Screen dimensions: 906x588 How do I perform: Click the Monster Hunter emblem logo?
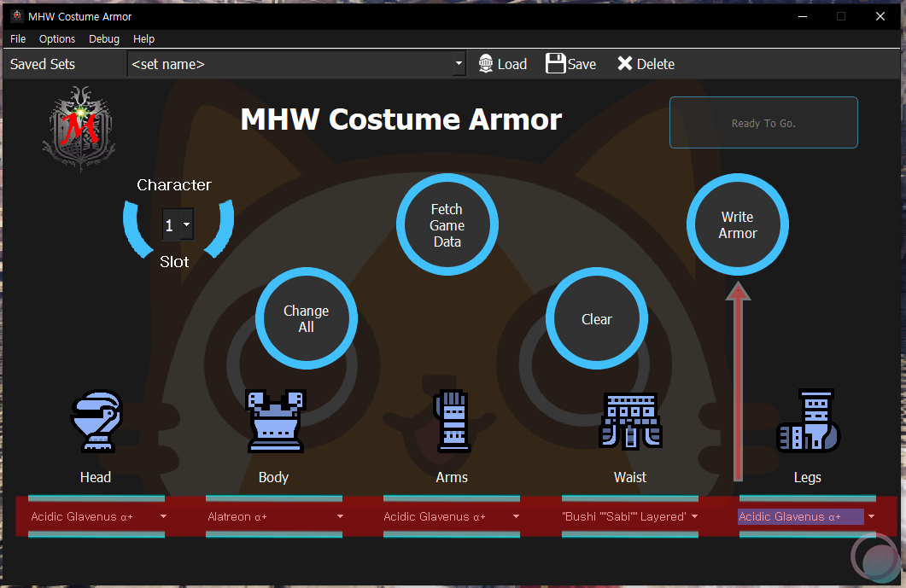[x=79, y=129]
